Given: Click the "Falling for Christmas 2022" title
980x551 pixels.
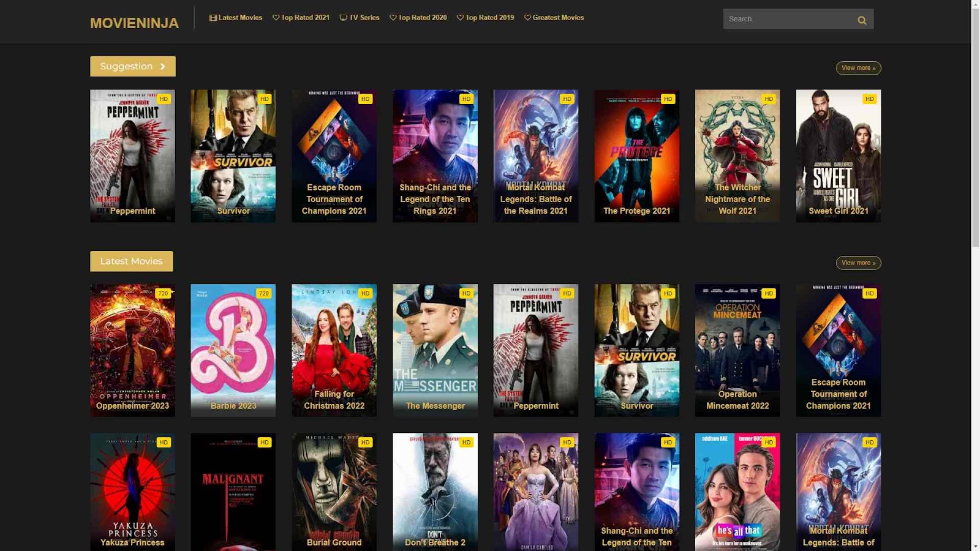Looking at the screenshot, I should tap(334, 400).
